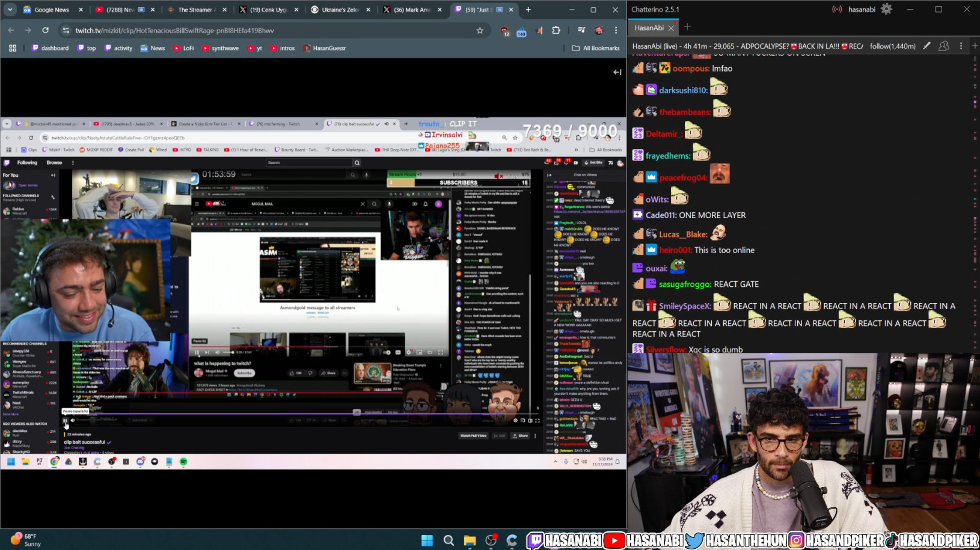
Task: Open a new browser tab
Action: 528,10
